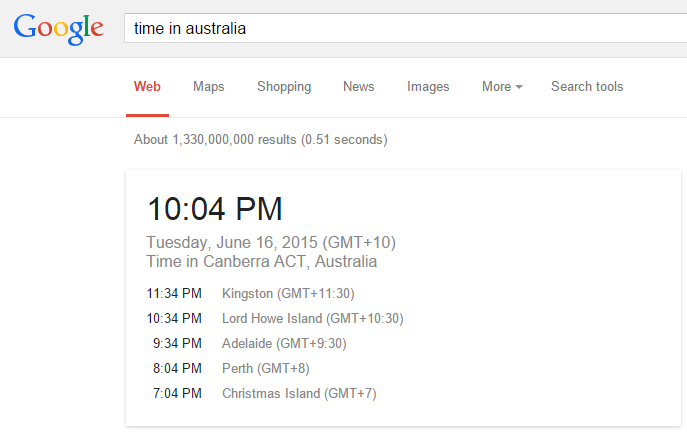Click the 11:34 PM Kingston time
This screenshot has width=687, height=436.
(x=174, y=294)
